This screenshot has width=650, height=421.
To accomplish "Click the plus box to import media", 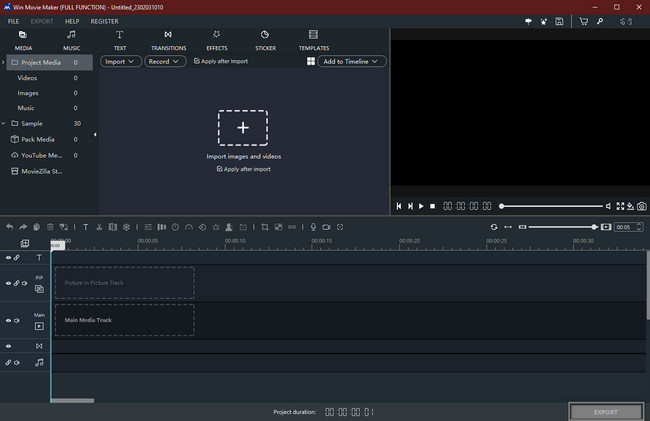I will coord(243,128).
